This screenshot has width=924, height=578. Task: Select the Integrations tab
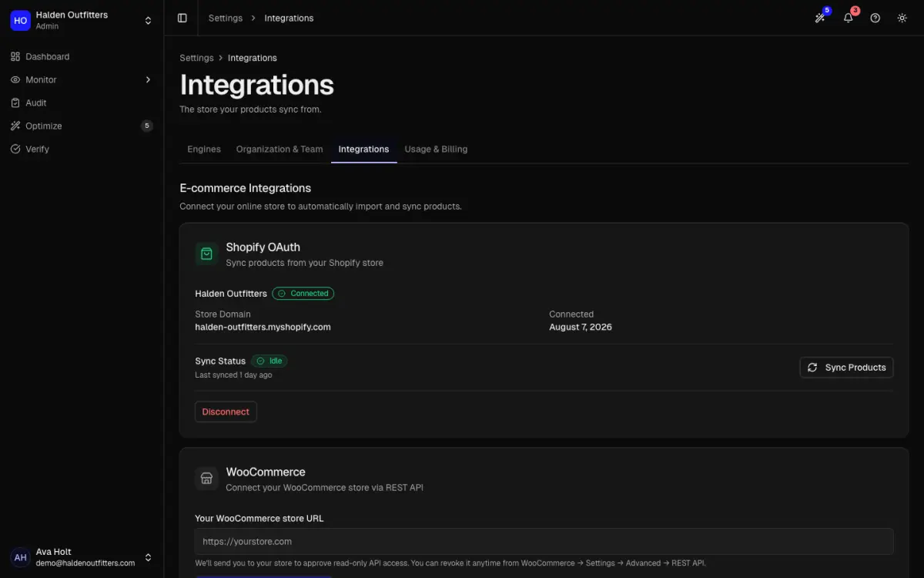[x=363, y=149]
